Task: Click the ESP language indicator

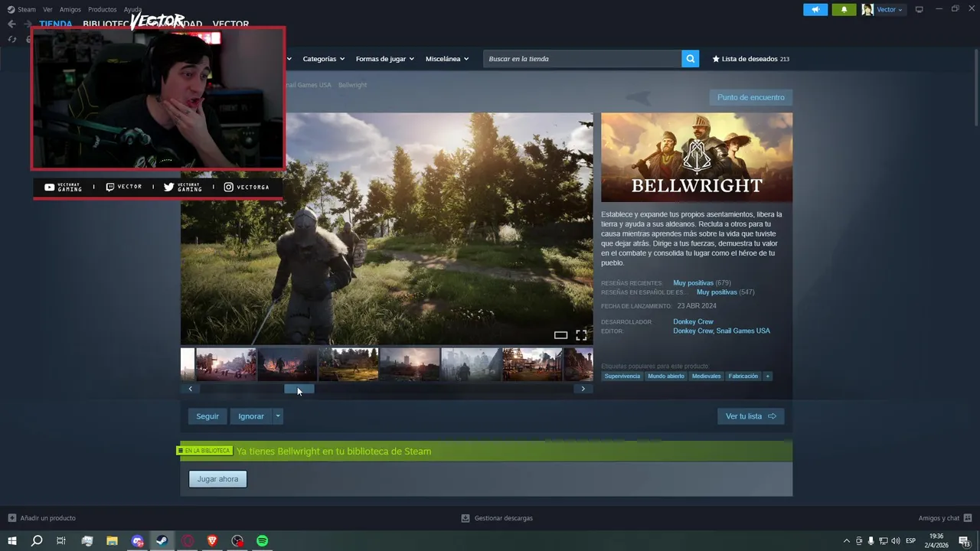Action: [x=910, y=541]
